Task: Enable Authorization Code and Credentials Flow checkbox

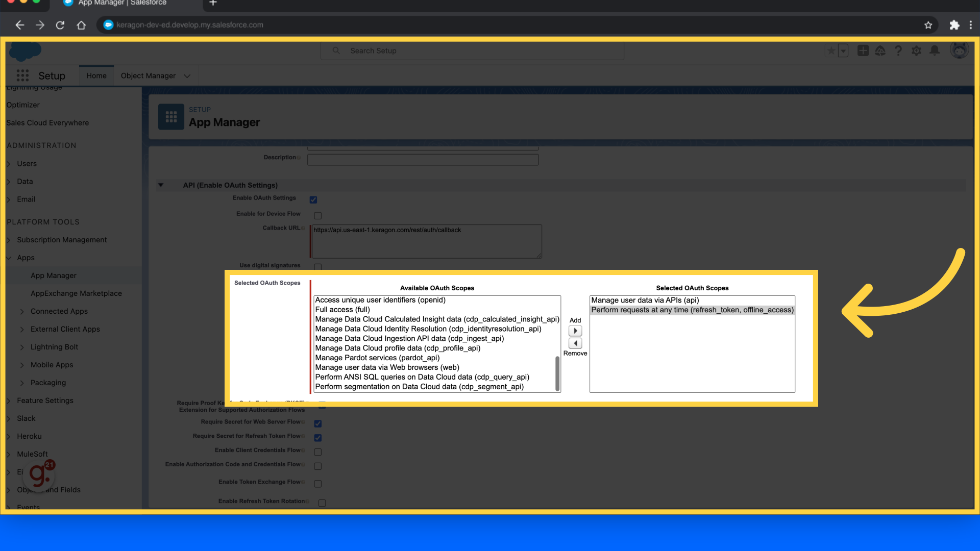Action: click(x=317, y=466)
